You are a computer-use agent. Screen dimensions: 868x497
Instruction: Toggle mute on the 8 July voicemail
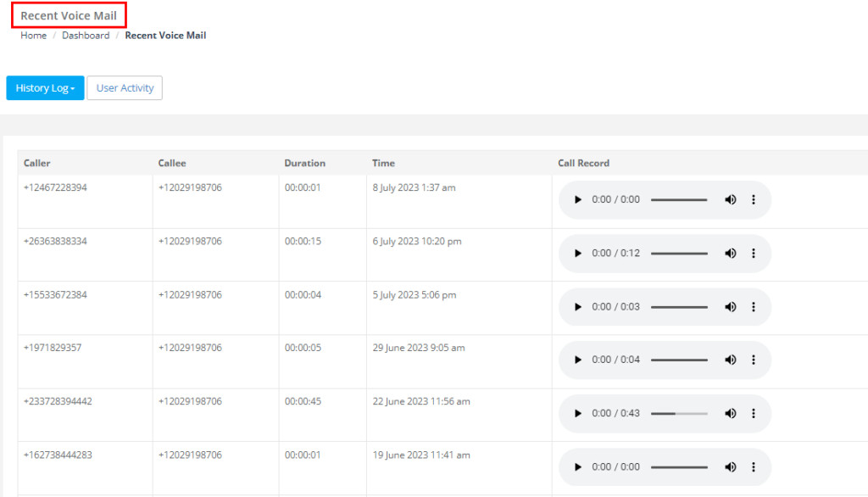pos(731,199)
